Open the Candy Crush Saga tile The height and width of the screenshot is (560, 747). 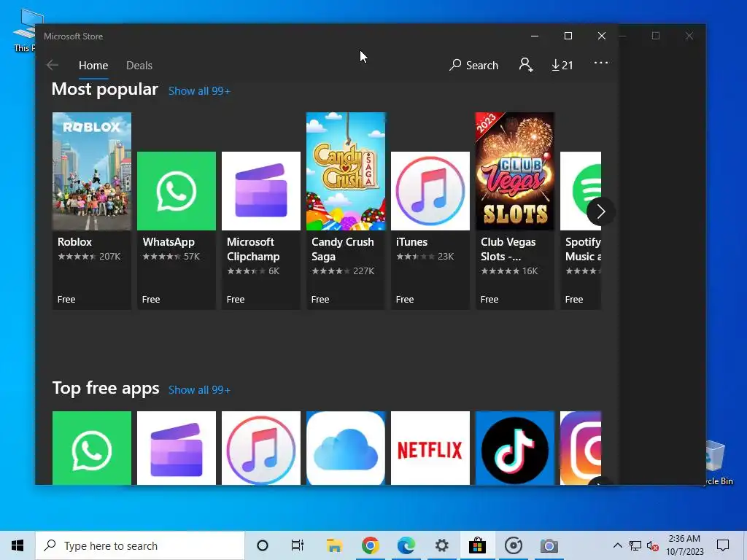coord(346,211)
